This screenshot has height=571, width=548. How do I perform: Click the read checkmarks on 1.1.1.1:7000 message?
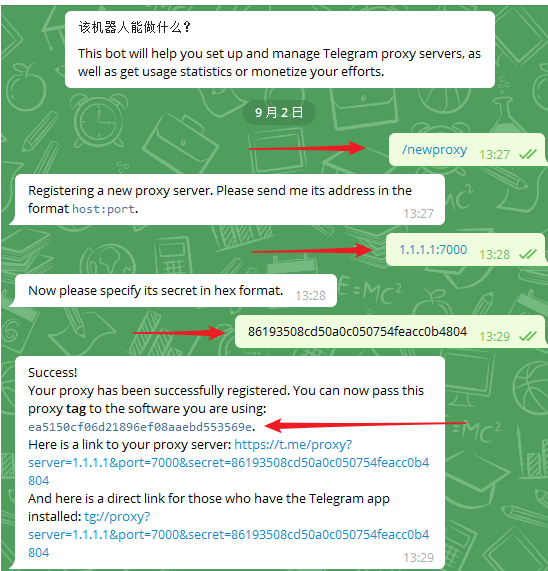click(x=528, y=254)
